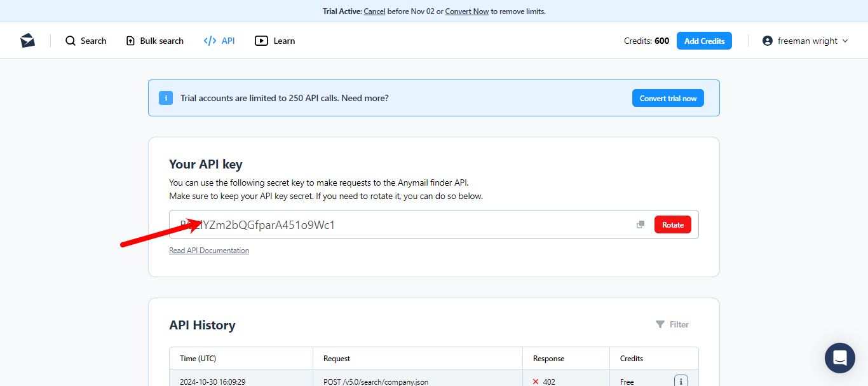This screenshot has height=386, width=868.
Task: Click the Cancel trial link
Action: click(x=374, y=11)
